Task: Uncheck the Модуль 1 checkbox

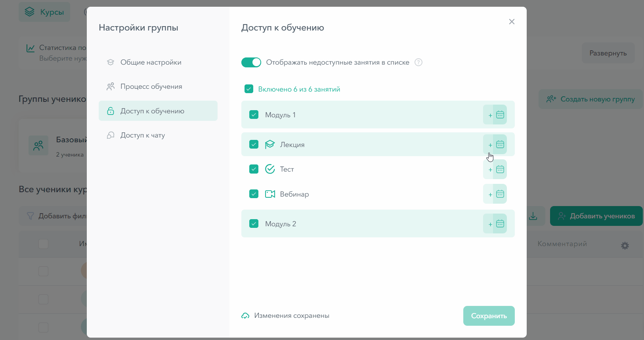Action: 254,115
